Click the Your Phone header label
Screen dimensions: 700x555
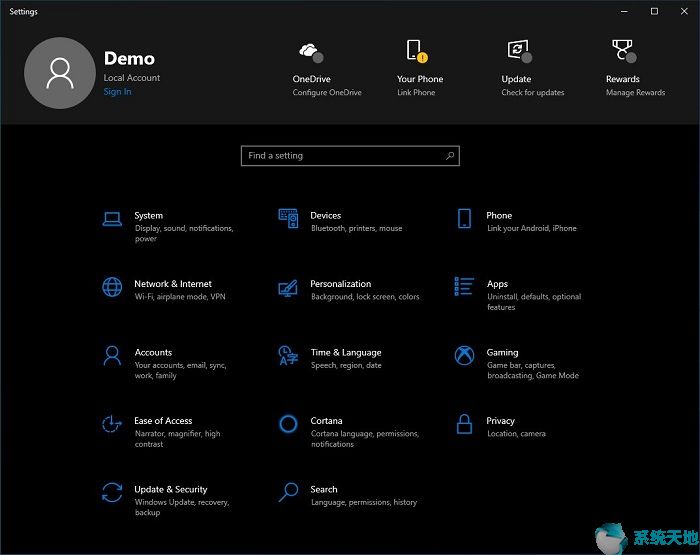pos(420,79)
